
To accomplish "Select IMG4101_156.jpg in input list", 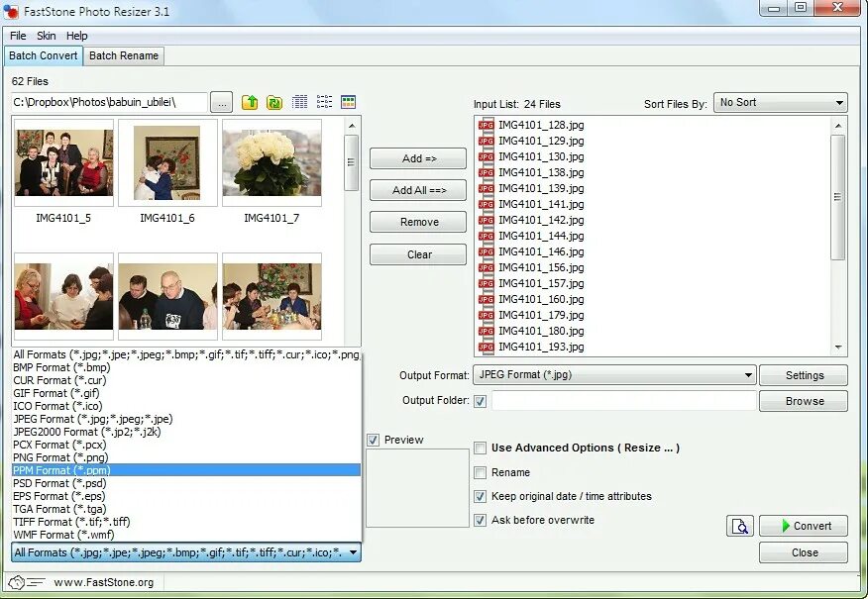I will 541,267.
